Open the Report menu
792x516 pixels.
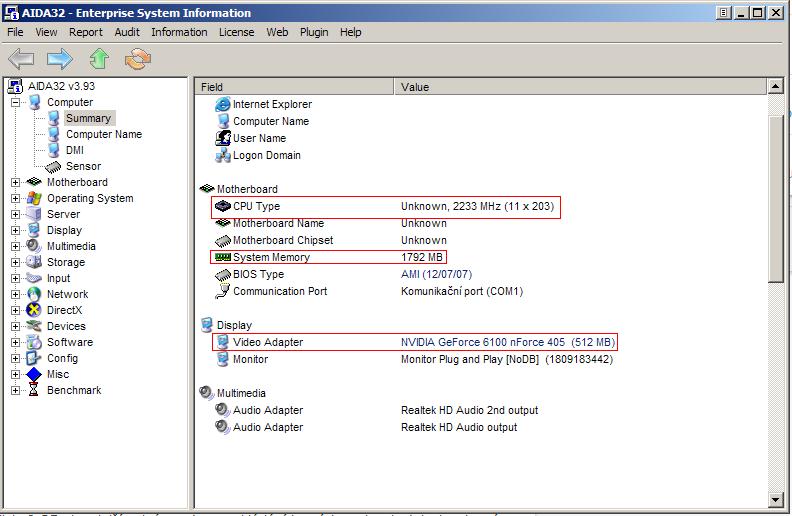coord(86,32)
